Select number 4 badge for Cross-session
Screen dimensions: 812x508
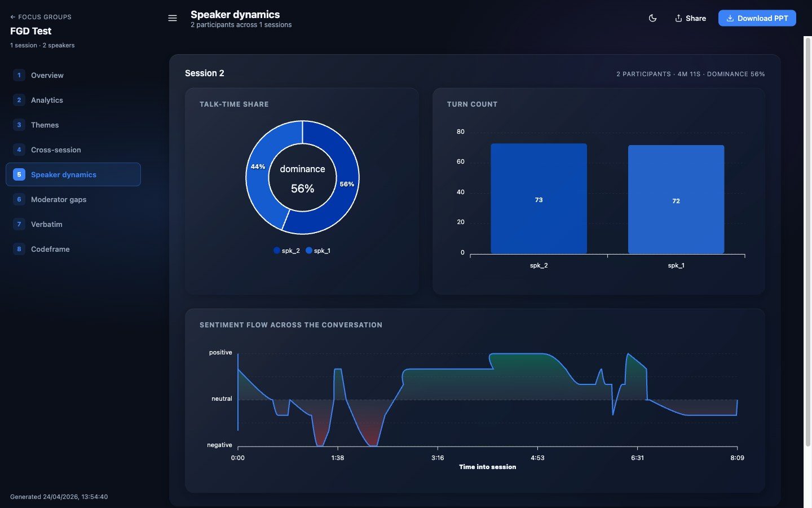click(19, 150)
